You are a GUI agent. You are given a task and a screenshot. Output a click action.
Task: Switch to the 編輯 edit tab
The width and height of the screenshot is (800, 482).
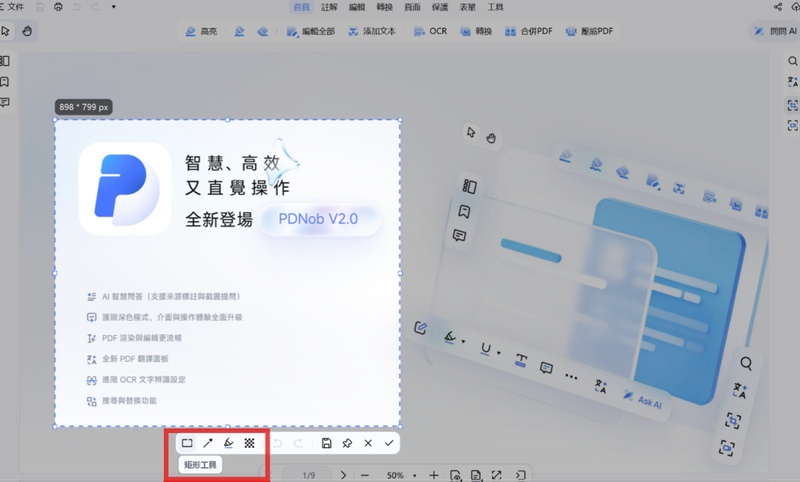[x=357, y=7]
